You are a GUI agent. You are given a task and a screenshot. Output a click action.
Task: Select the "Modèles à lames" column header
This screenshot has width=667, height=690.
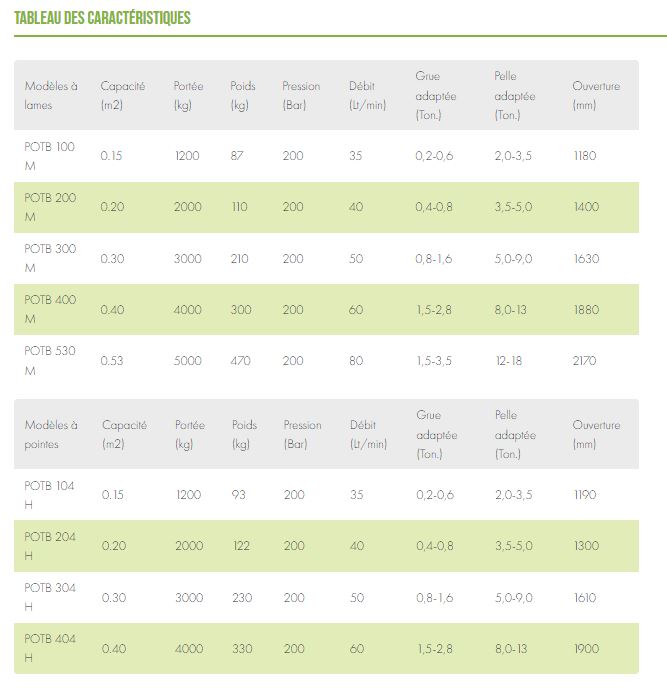click(x=51, y=95)
